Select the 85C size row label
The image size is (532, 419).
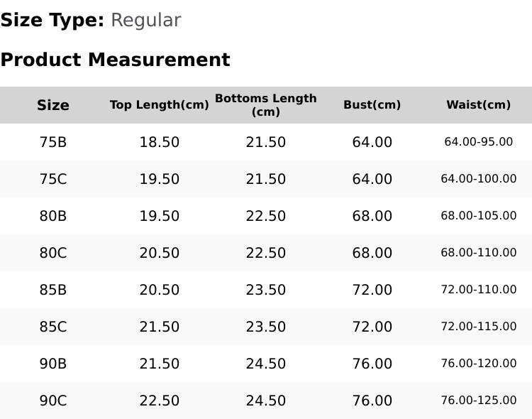(x=53, y=327)
